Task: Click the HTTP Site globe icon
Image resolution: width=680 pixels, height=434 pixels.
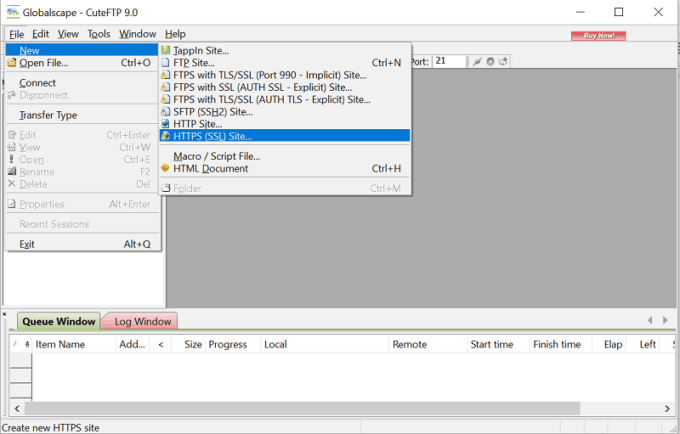Action: click(x=165, y=124)
